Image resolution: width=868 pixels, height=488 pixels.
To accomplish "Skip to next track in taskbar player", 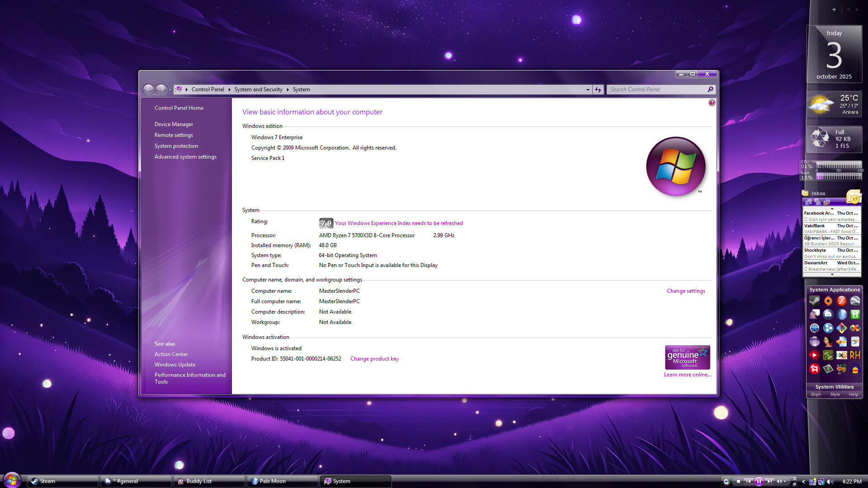I will pyautogui.click(x=769, y=482).
